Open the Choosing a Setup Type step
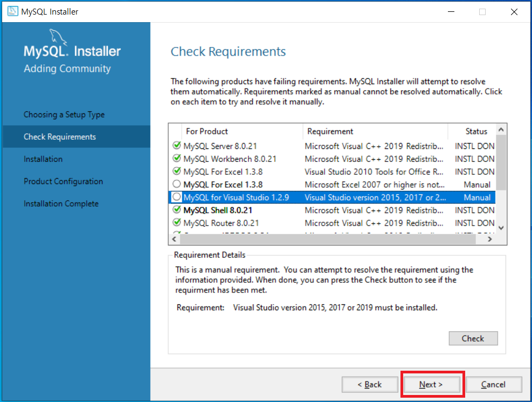This screenshot has width=532, height=402. click(64, 114)
